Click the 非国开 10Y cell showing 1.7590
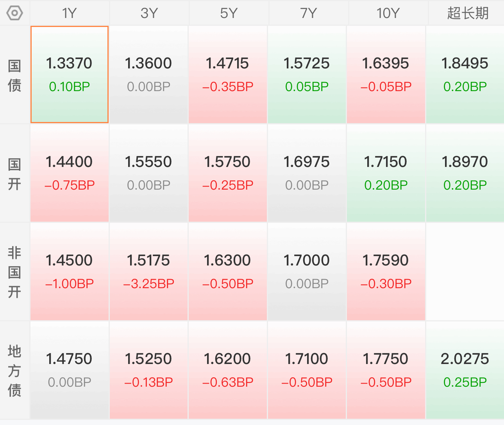Screen dimensions: 504x425 pyautogui.click(x=386, y=272)
